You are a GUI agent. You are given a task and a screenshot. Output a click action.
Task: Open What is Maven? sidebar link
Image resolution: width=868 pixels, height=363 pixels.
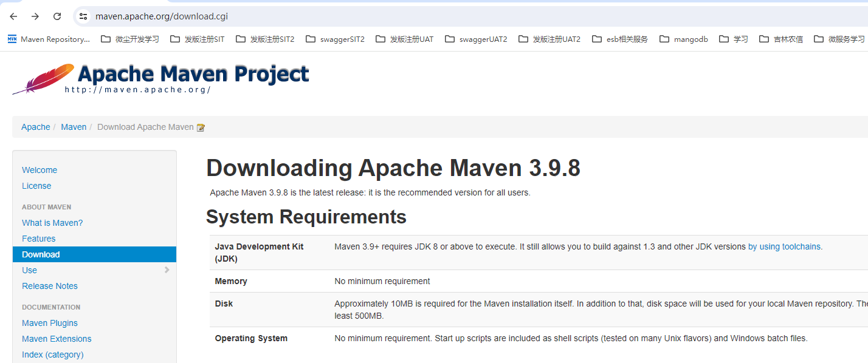pyautogui.click(x=52, y=223)
